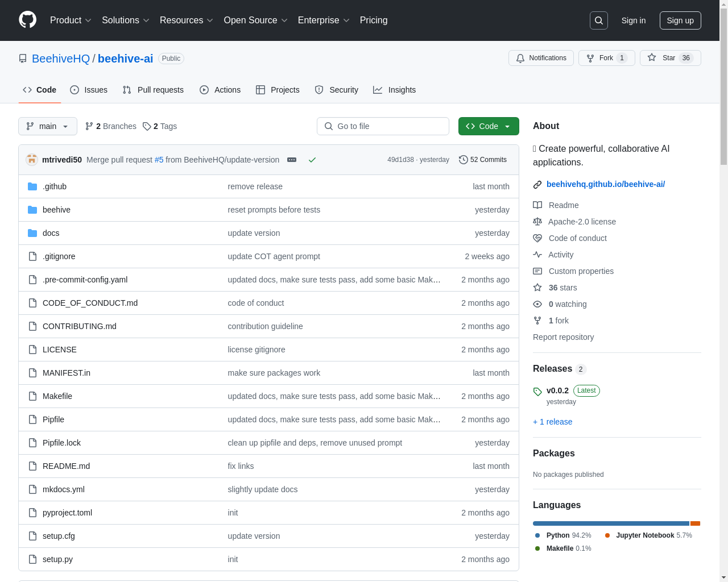This screenshot has height=582, width=728.
Task: Click the link icon beside website URL
Action: (537, 185)
